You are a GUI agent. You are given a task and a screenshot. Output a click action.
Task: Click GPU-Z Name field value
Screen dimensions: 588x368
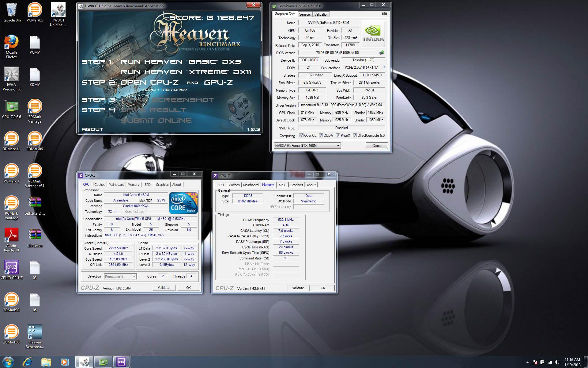click(329, 23)
